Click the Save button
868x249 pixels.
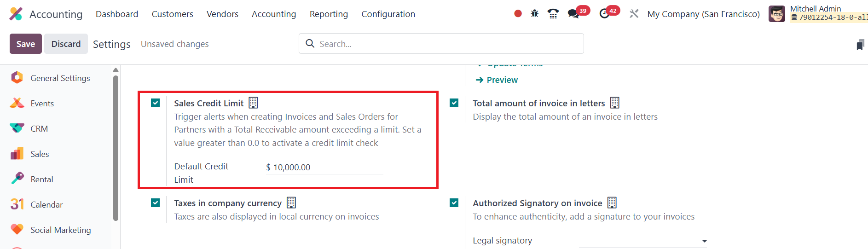point(26,44)
